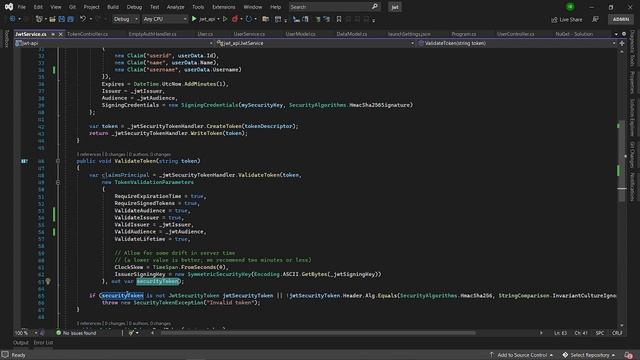Click the Visual Studio logo icon
The height and width of the screenshot is (360, 640).
9,7
